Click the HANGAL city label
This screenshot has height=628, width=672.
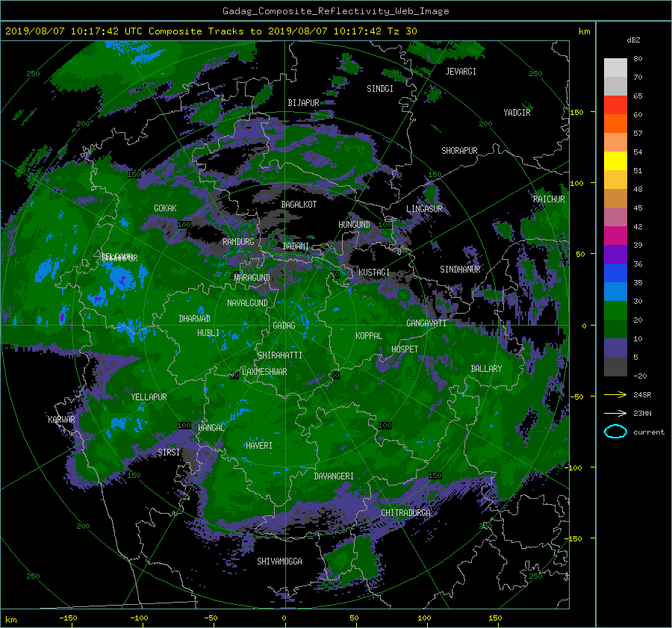pos(211,427)
